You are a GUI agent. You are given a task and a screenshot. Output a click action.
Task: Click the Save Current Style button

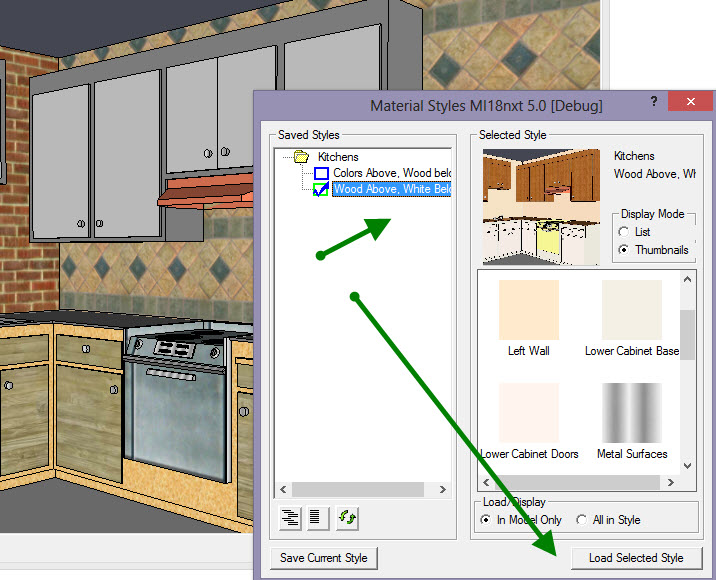[x=323, y=557]
